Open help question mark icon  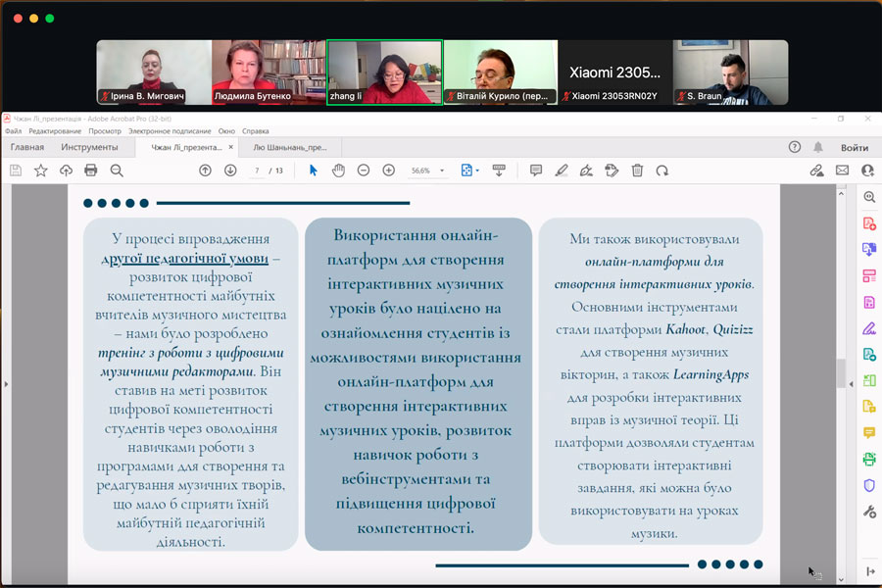pos(794,147)
